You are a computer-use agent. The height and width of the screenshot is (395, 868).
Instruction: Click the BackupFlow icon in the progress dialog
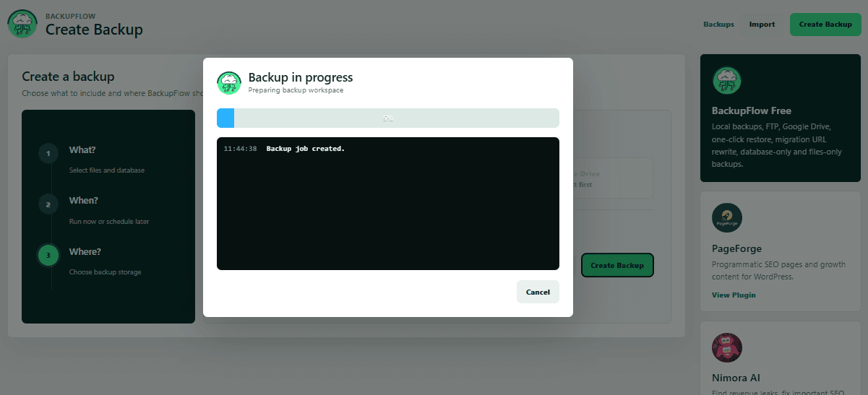tap(228, 83)
